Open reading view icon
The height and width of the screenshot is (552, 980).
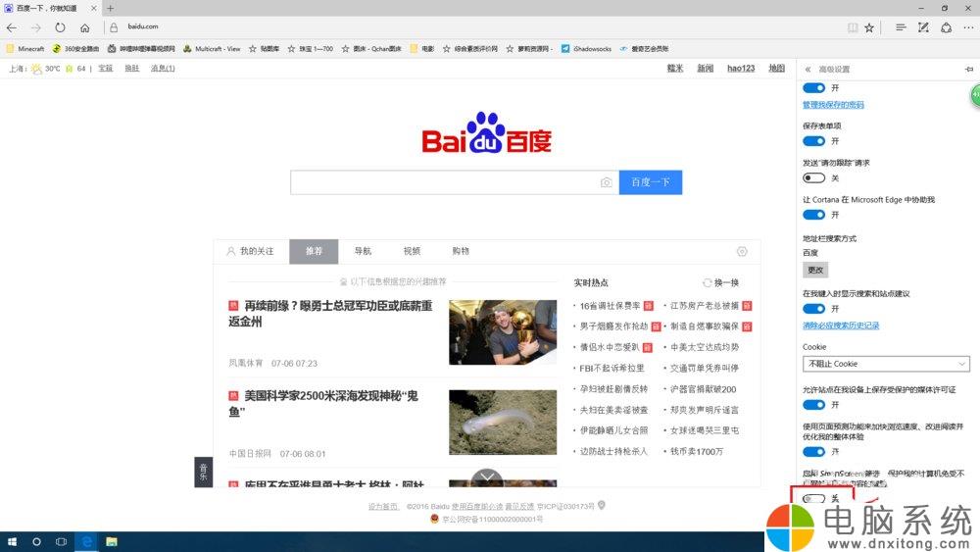click(853, 27)
